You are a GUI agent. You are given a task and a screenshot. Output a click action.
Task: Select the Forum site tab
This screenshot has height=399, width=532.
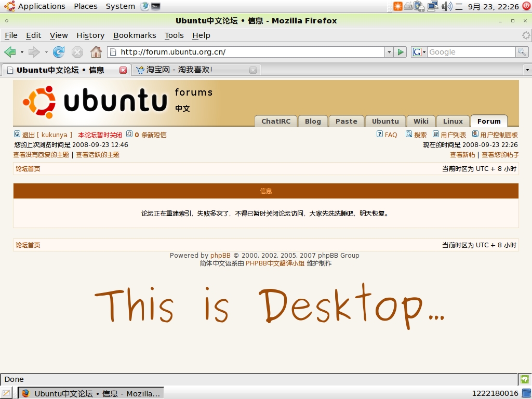pos(489,121)
